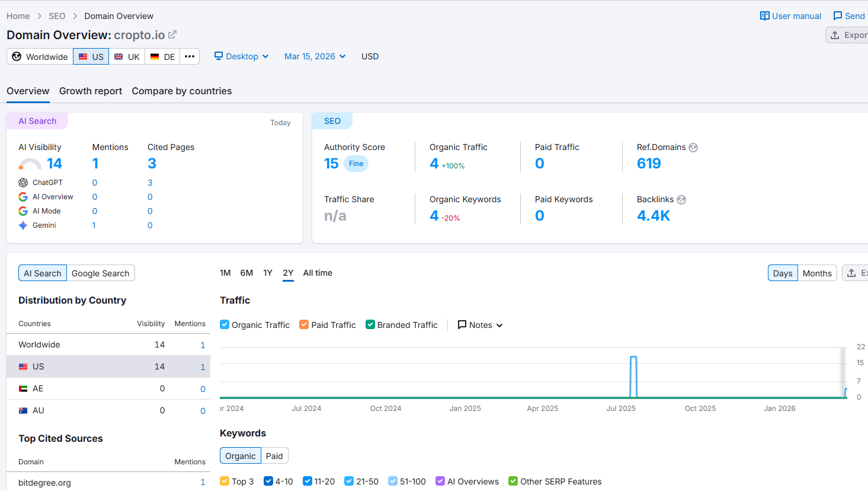Click the chart export icon near Months
The height and width of the screenshot is (491, 868).
pyautogui.click(x=851, y=273)
